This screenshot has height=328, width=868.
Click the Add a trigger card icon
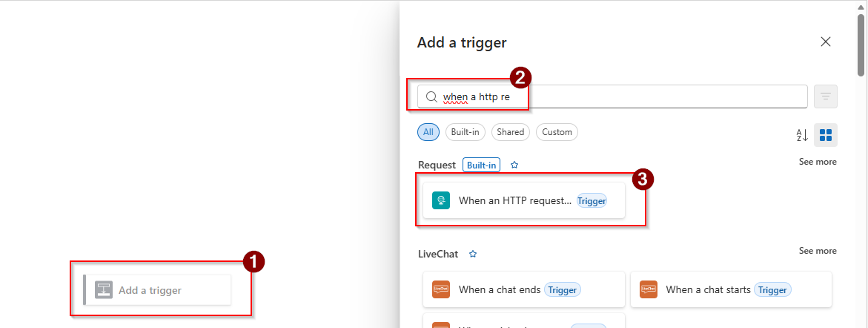tap(104, 290)
